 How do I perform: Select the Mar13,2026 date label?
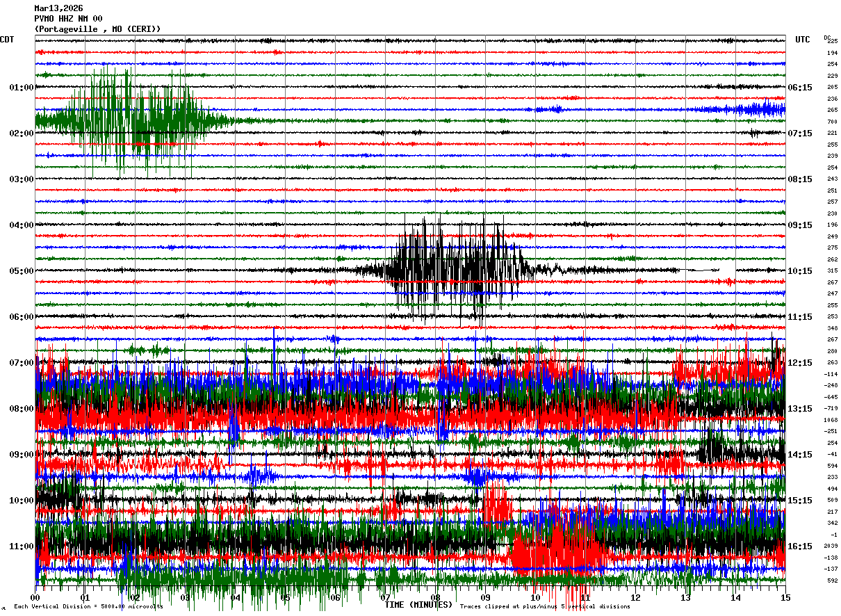[58, 8]
